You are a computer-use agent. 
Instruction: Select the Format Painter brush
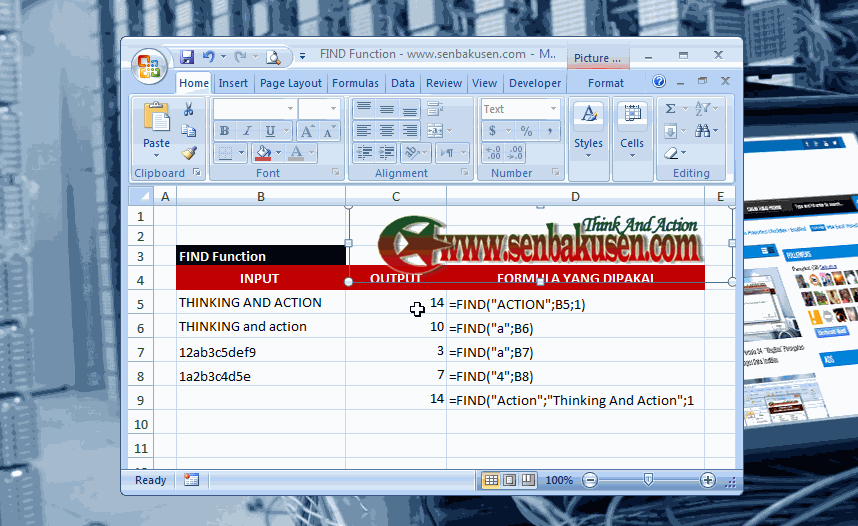click(x=189, y=153)
